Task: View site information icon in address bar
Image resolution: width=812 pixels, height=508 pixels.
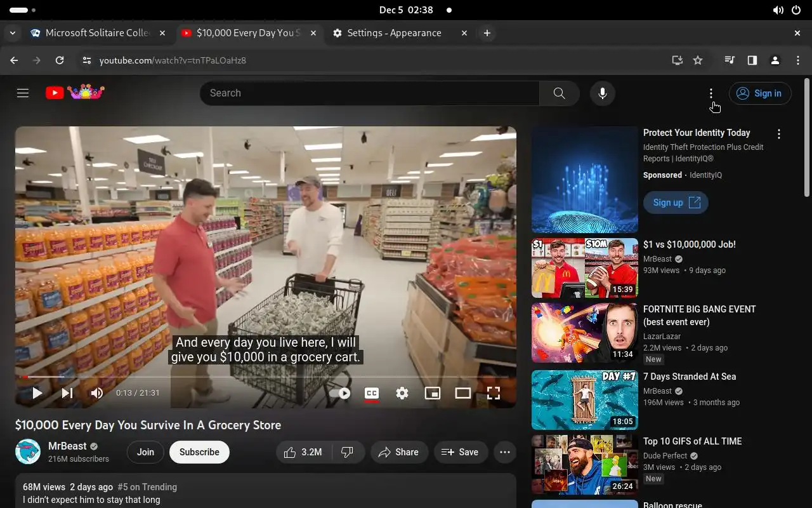Action: pos(87,60)
